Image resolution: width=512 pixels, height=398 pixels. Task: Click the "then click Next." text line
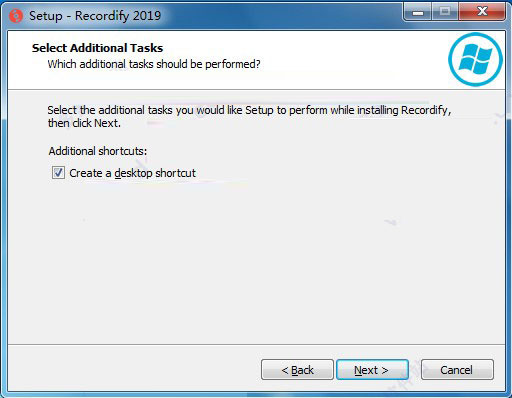click(84, 123)
